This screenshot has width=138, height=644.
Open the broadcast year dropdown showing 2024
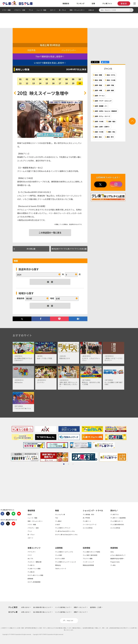39,274
